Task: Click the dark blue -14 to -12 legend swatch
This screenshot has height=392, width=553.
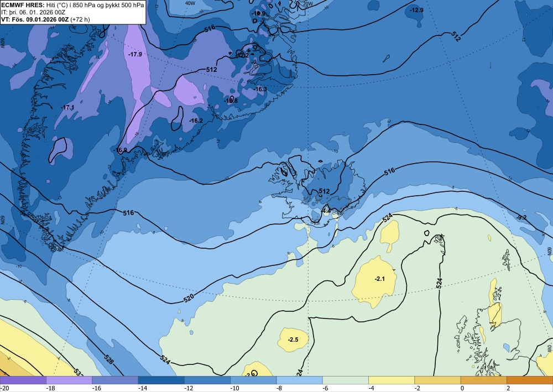Action: (161, 380)
